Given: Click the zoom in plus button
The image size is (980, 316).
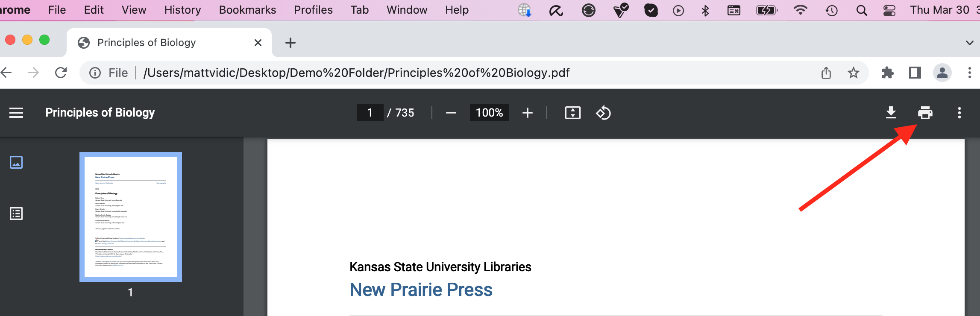Looking at the screenshot, I should click(528, 113).
